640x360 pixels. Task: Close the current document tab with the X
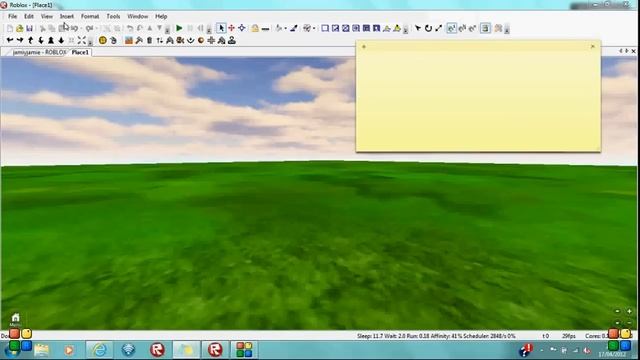click(x=633, y=51)
